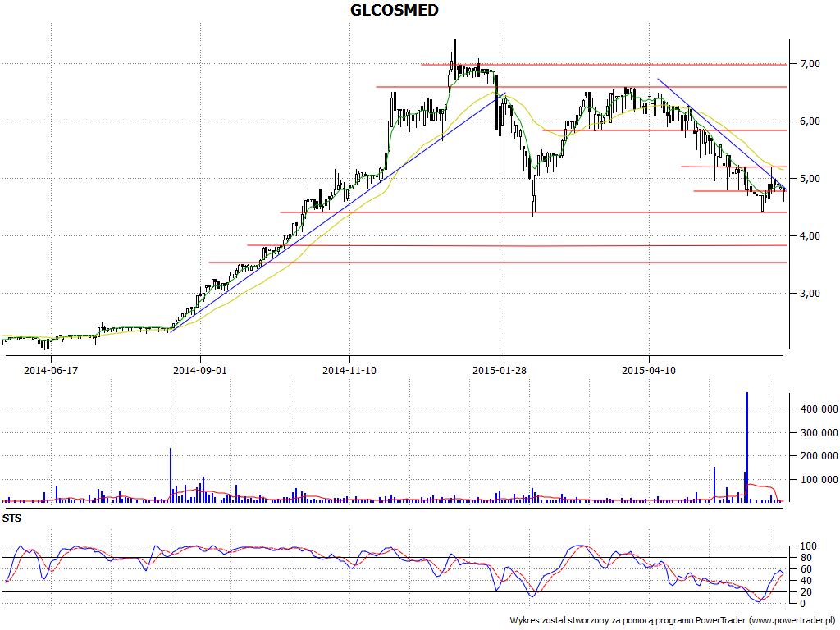The image size is (840, 630).
Task: Click the 5,00 price axis label
Action: [x=810, y=178]
